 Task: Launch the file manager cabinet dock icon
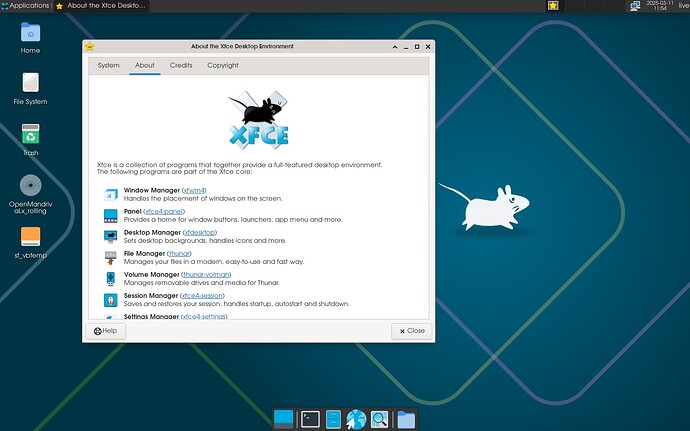click(x=333, y=419)
